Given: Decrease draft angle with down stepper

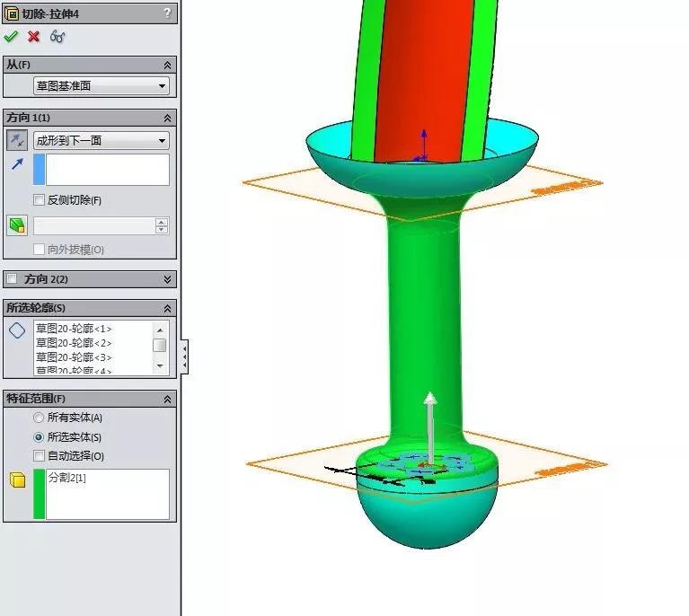Looking at the screenshot, I should click(162, 229).
